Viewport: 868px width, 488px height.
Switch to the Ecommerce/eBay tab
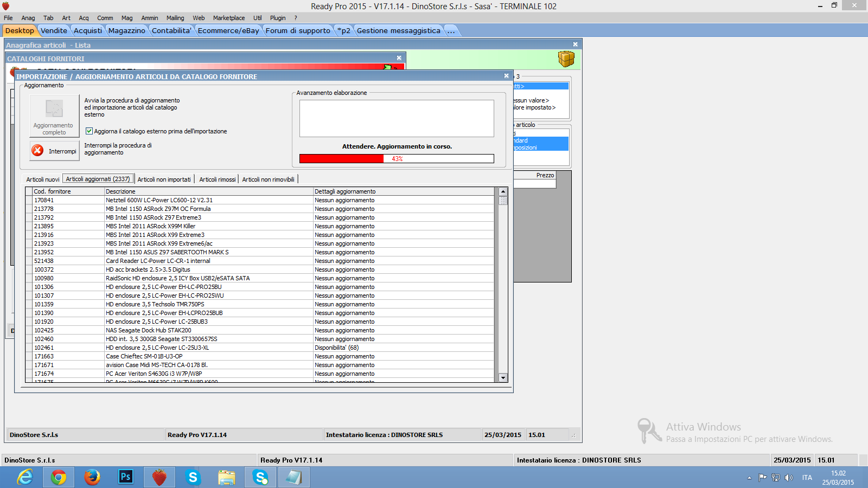(228, 30)
